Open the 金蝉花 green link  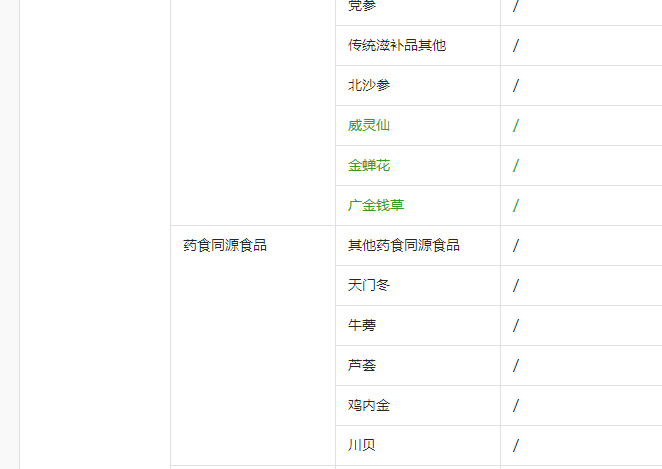pos(369,165)
